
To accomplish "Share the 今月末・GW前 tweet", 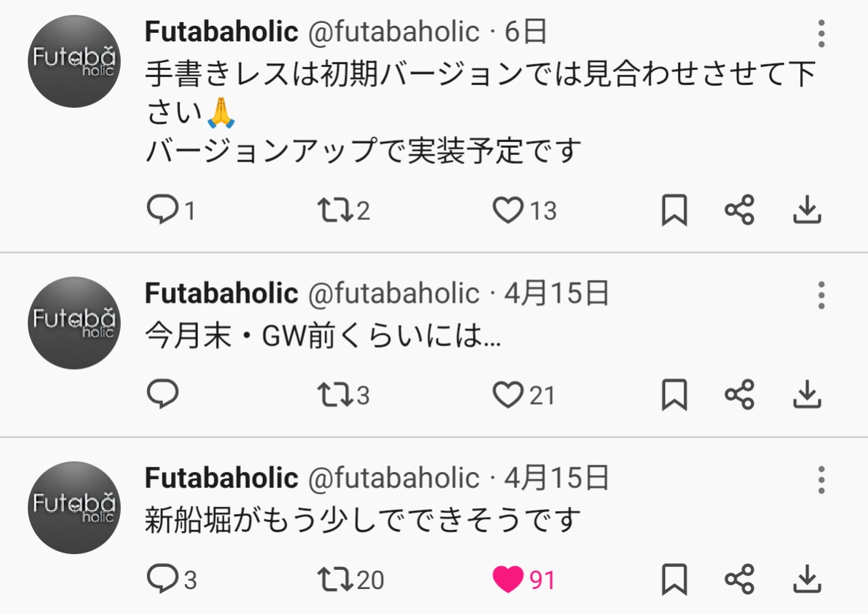I will (739, 394).
